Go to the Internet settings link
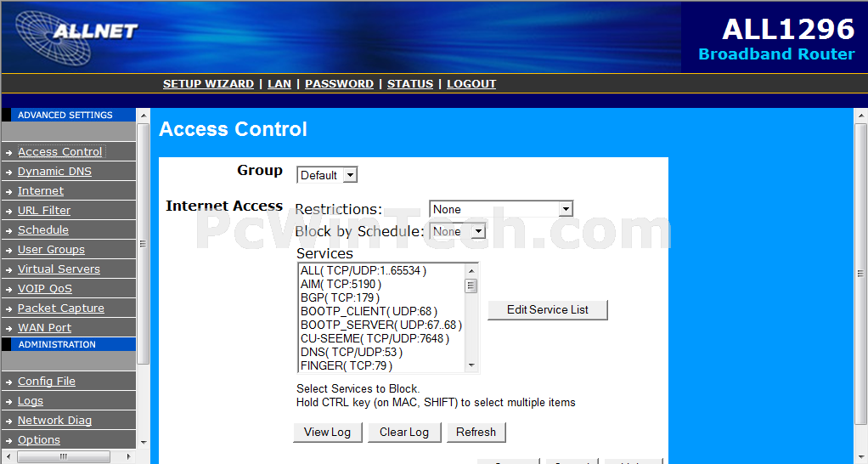 click(41, 190)
